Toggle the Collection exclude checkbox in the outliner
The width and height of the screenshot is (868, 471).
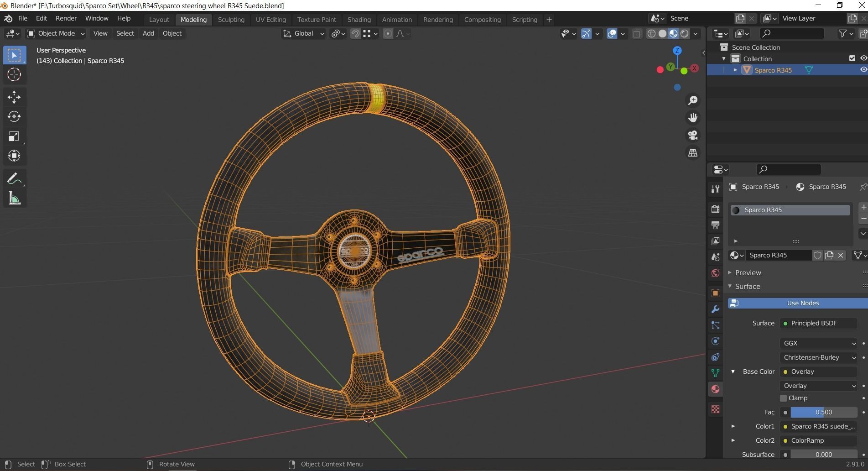click(852, 58)
